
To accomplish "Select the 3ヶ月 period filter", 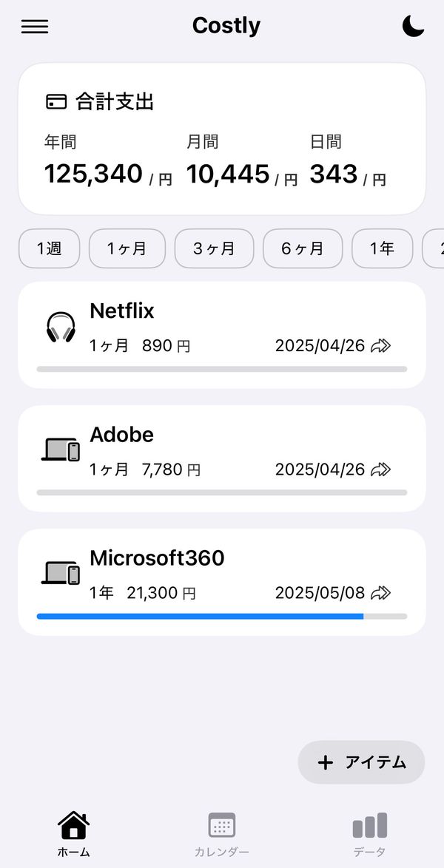I will 214,248.
